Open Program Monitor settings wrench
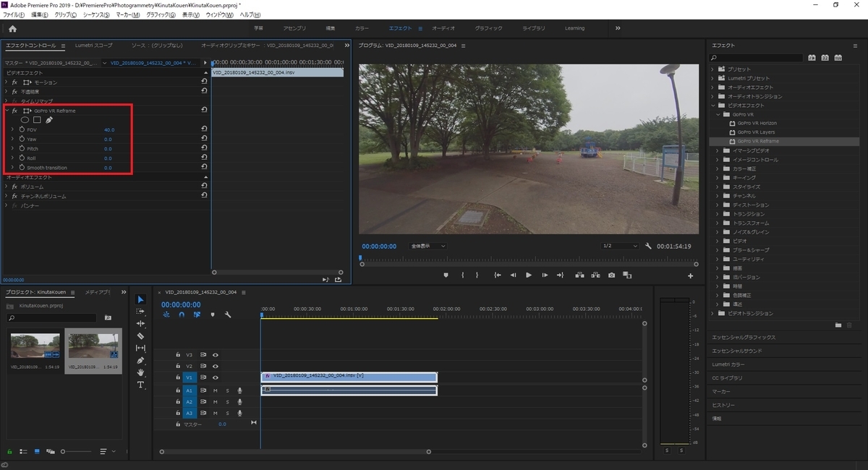This screenshot has width=868, height=470. [649, 246]
